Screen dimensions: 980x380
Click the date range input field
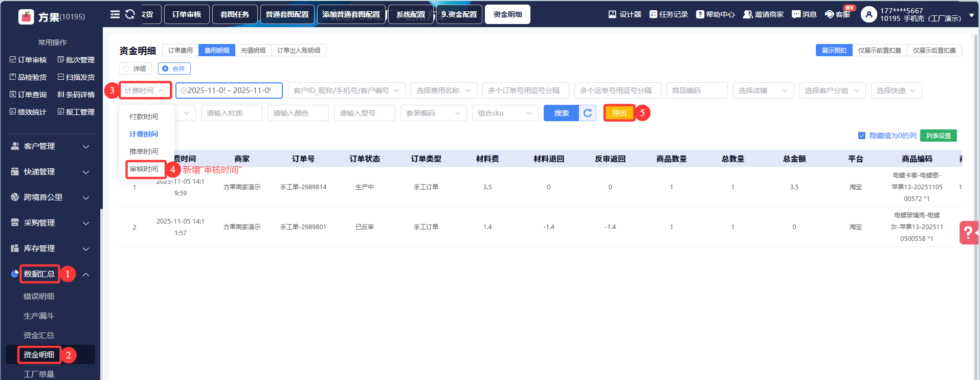229,91
